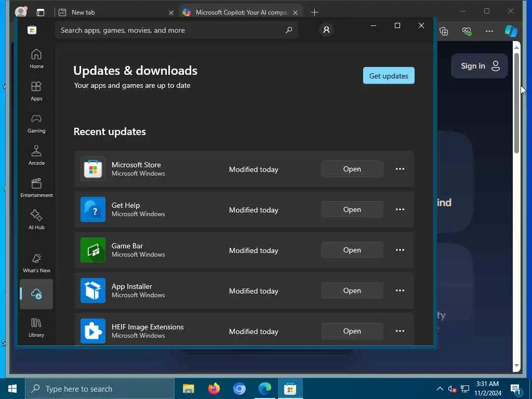
Task: Click the taskbar search box
Action: coord(100,389)
